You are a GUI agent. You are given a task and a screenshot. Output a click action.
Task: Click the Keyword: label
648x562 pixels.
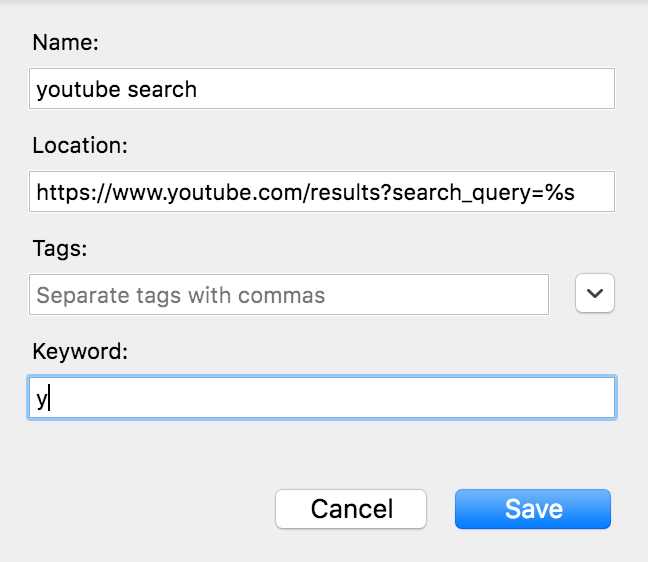(80, 352)
